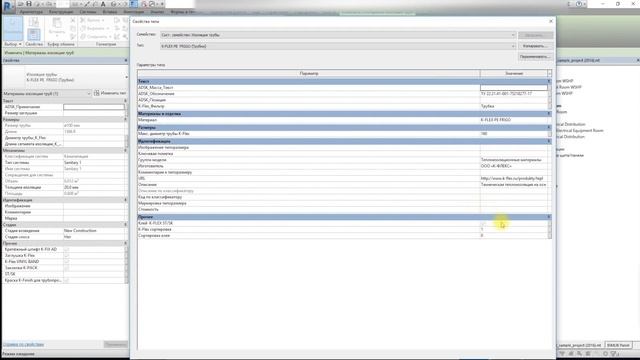640x360 pixels.
Task: Toggle 'Крепежный штифт K-FIX AD' checkbox
Action: [67, 249]
